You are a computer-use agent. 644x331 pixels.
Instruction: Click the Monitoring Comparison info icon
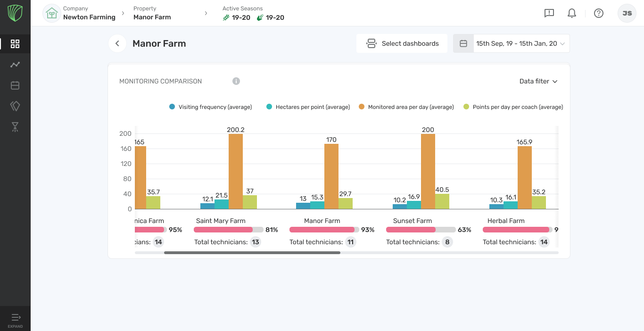236,81
